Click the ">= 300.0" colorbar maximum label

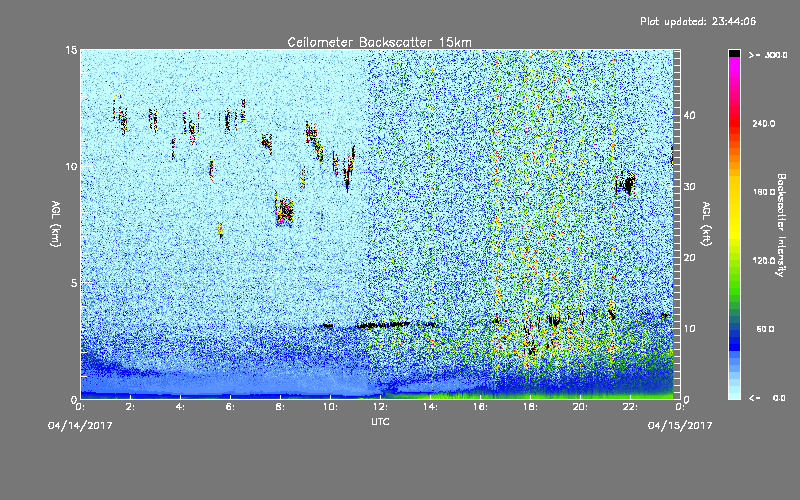click(768, 55)
